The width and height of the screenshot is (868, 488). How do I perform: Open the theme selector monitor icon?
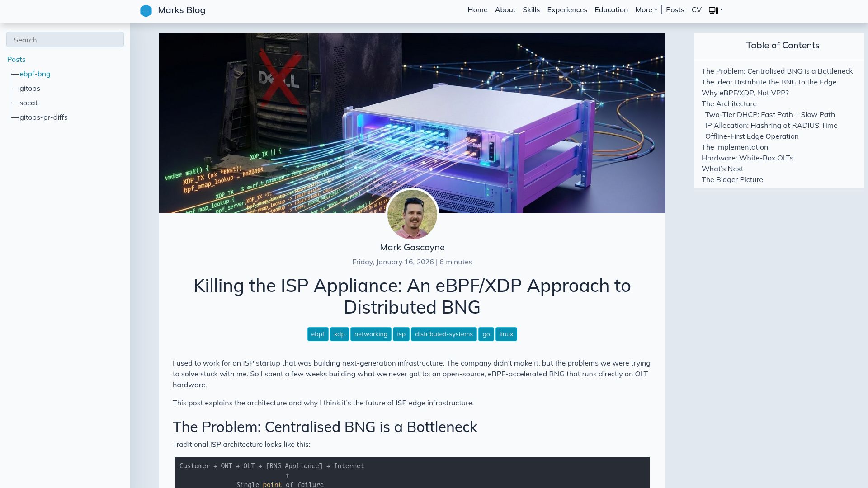[x=716, y=10]
